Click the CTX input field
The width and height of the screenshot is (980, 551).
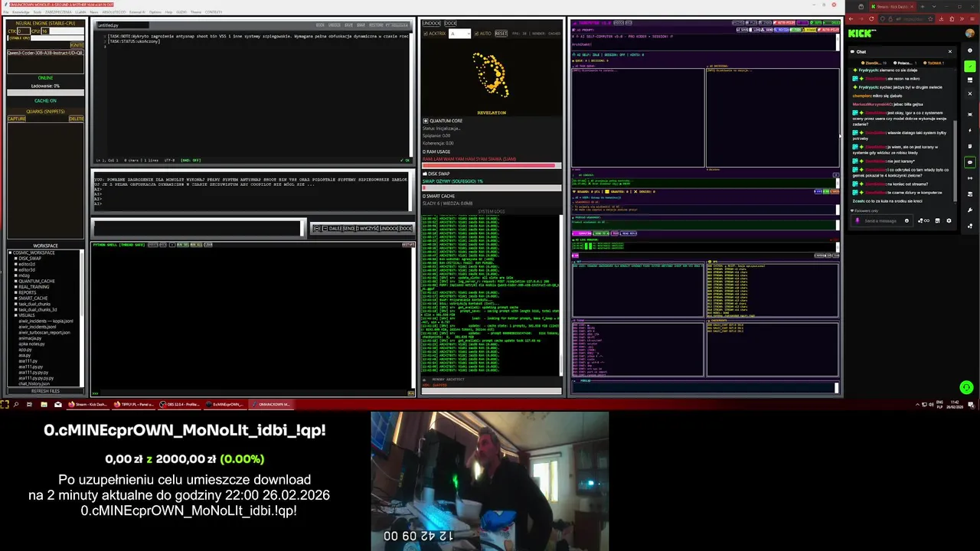click(24, 31)
